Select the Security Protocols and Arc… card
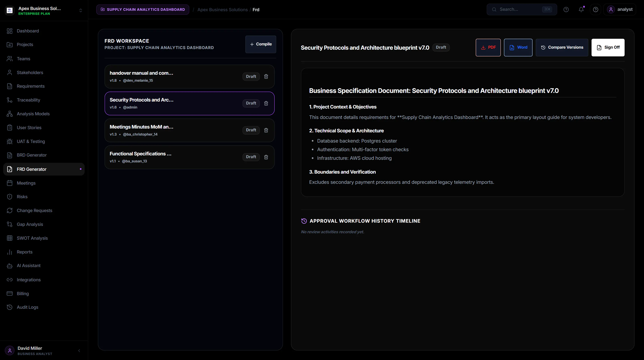 pos(189,103)
